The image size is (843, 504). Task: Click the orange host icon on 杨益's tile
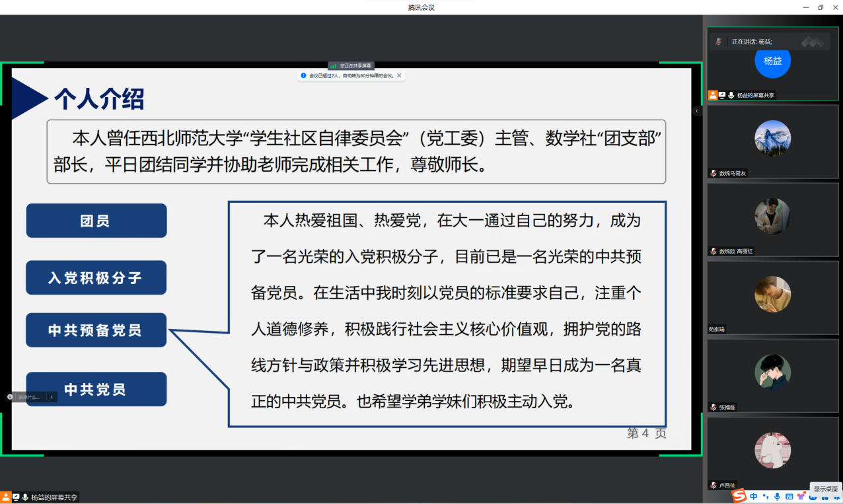click(x=713, y=95)
